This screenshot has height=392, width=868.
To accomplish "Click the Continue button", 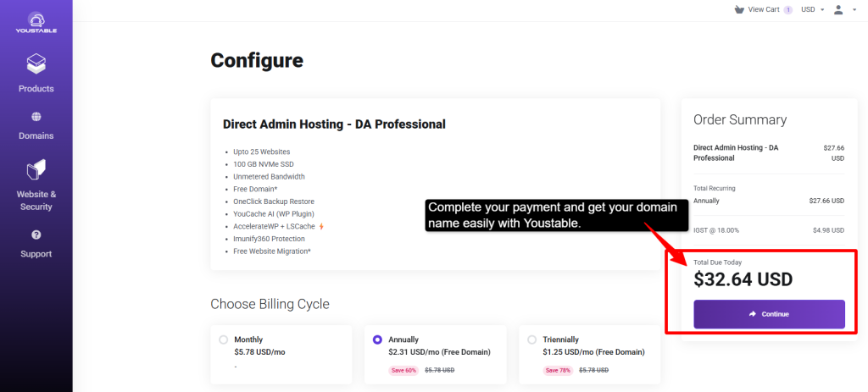I will coord(769,314).
